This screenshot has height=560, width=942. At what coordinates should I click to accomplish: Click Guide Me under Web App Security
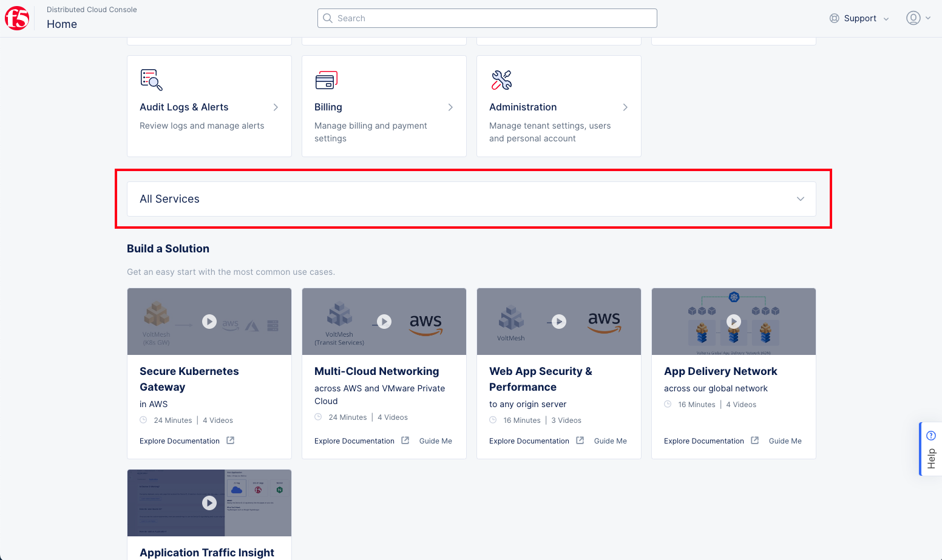pyautogui.click(x=611, y=440)
